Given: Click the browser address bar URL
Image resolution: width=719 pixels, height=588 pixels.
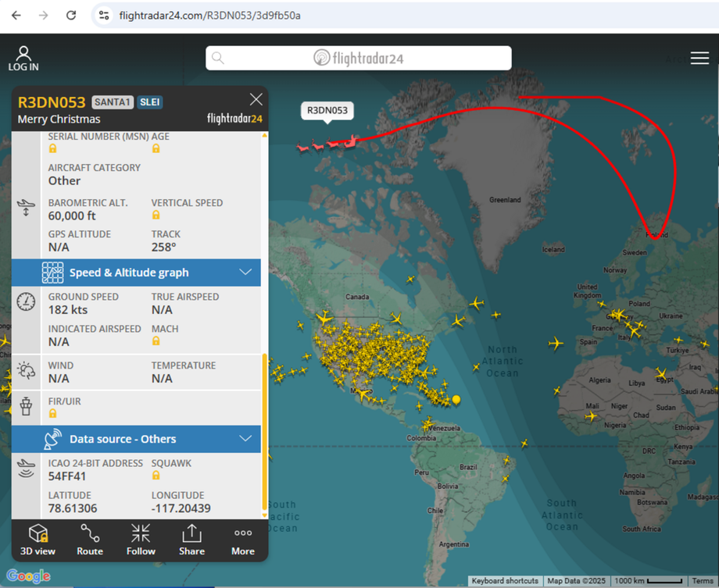Looking at the screenshot, I should [209, 16].
